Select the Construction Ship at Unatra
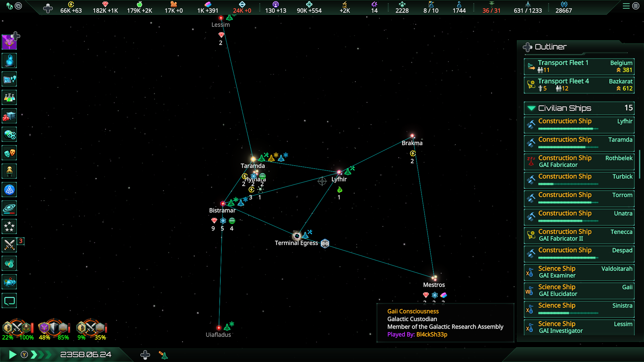This screenshot has height=362, width=644. [x=579, y=217]
